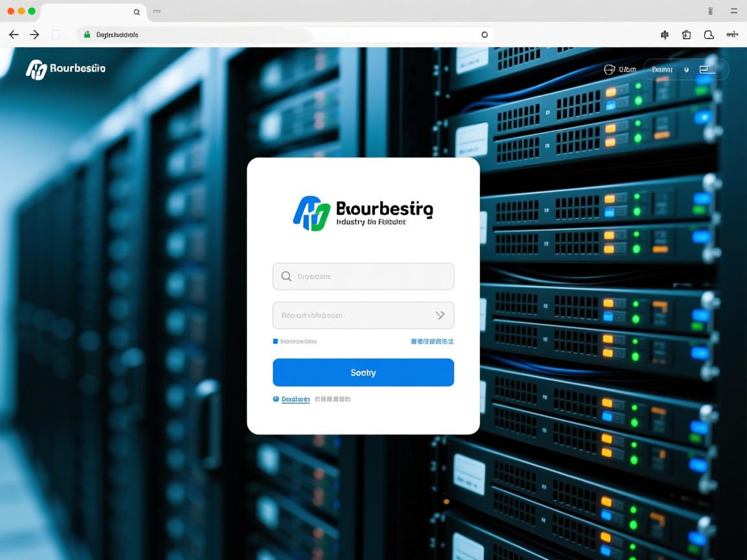The image size is (747, 560).
Task: Click the profile icon in browser toolbar
Action: [709, 35]
